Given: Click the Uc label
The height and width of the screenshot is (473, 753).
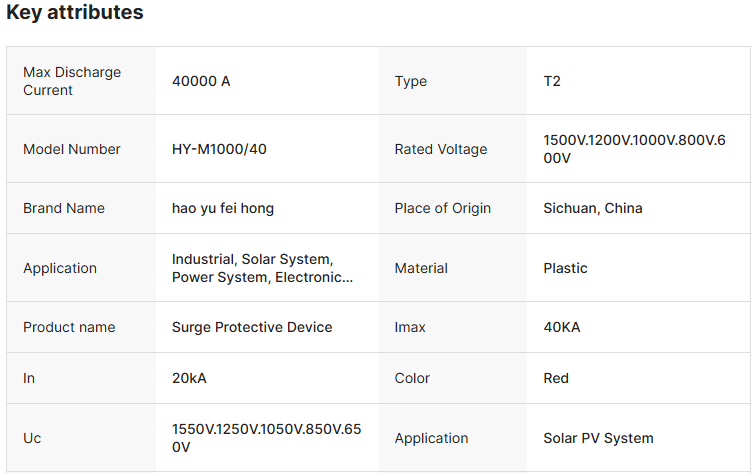Looking at the screenshot, I should 32,438.
